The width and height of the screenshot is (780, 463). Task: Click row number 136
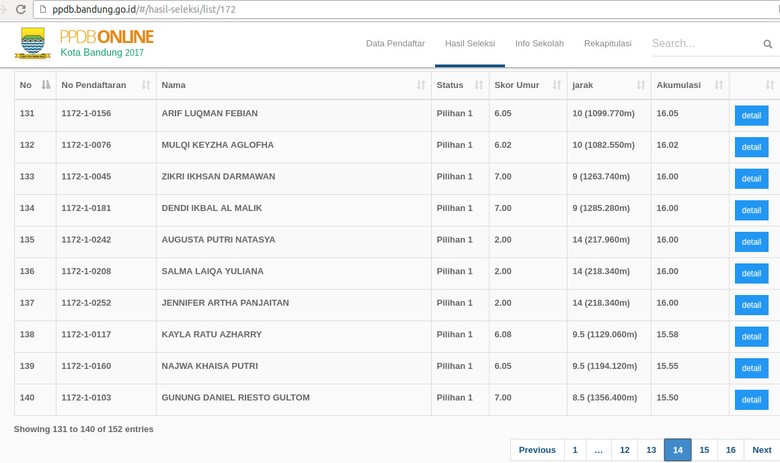[27, 272]
